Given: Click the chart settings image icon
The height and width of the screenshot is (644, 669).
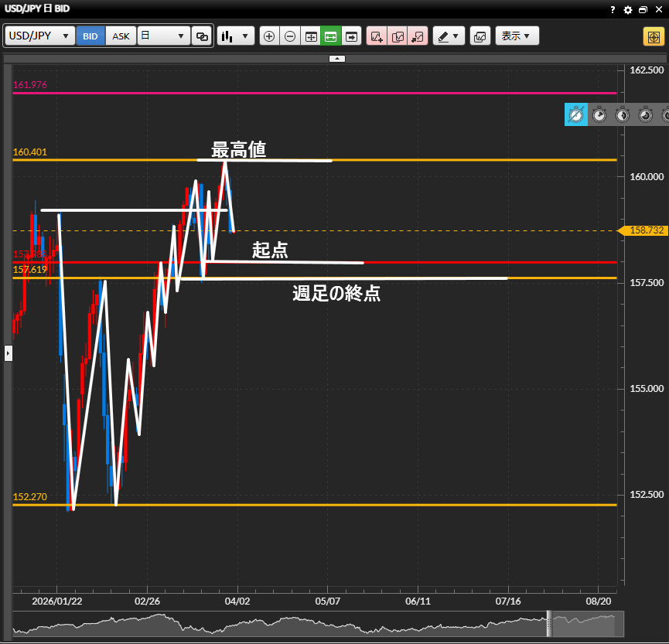Looking at the screenshot, I should (480, 36).
